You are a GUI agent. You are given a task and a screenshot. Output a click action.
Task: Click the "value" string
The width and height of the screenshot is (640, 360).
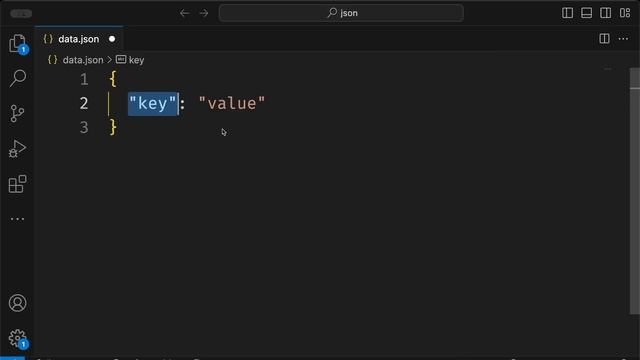click(x=232, y=103)
